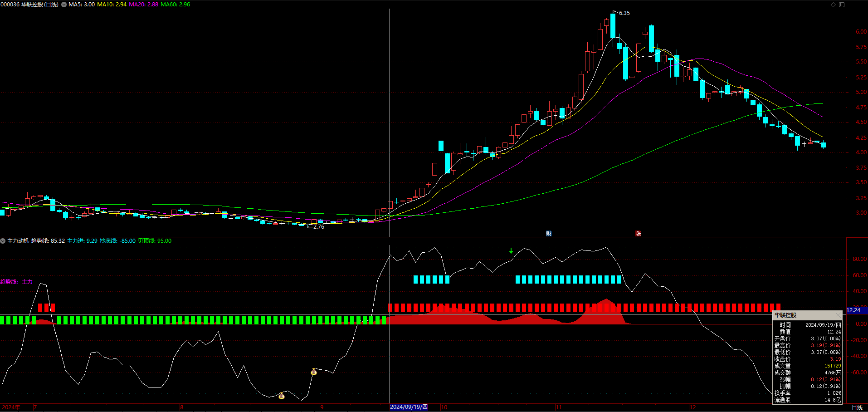The height and width of the screenshot is (412, 868).
Task: Toggle the side panel layout icon
Action: point(842,5)
